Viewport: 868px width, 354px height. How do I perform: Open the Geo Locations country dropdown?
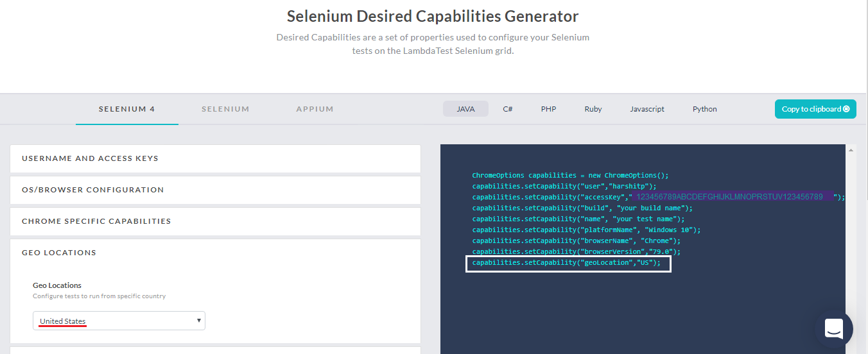click(x=119, y=321)
